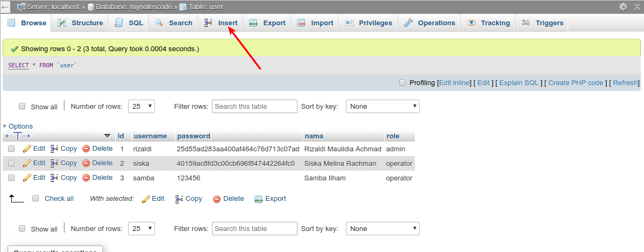Open the bottom Sort by key dropdown
Screen dimensions: 644x252
pos(383,228)
